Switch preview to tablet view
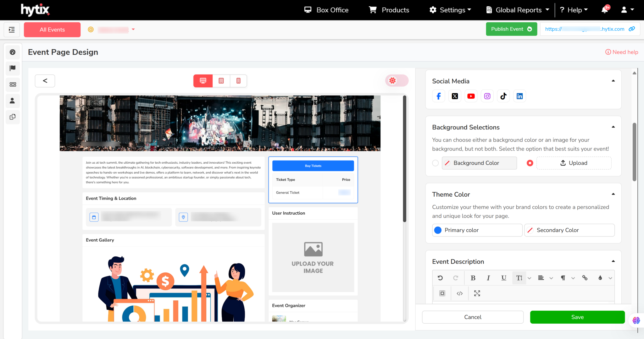 (x=221, y=81)
